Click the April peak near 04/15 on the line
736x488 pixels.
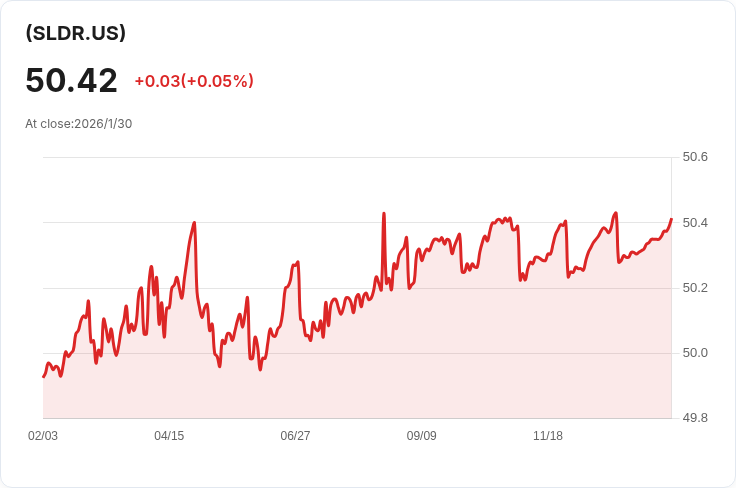click(x=194, y=223)
